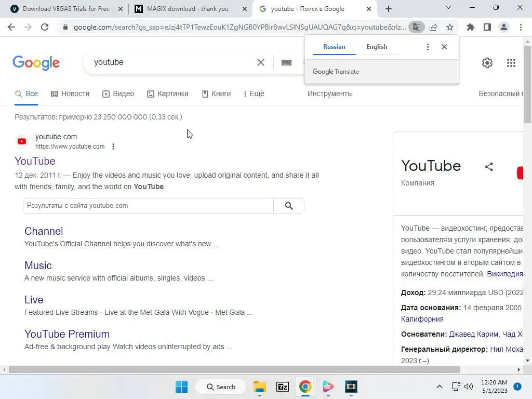Click the Chrome taskbar icon
Viewport: 532px width, 399px height.
point(305,387)
